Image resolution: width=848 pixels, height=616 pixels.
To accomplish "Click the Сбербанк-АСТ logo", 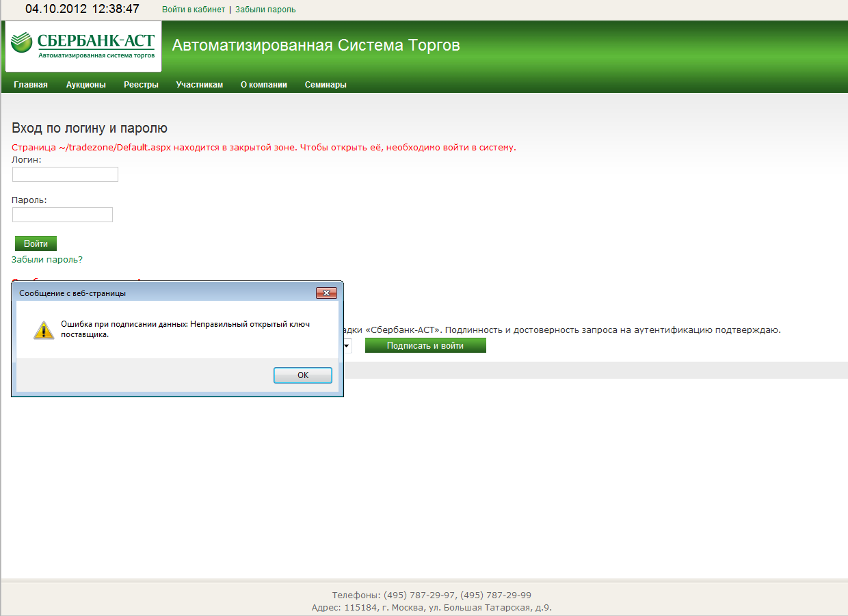I will tap(83, 46).
